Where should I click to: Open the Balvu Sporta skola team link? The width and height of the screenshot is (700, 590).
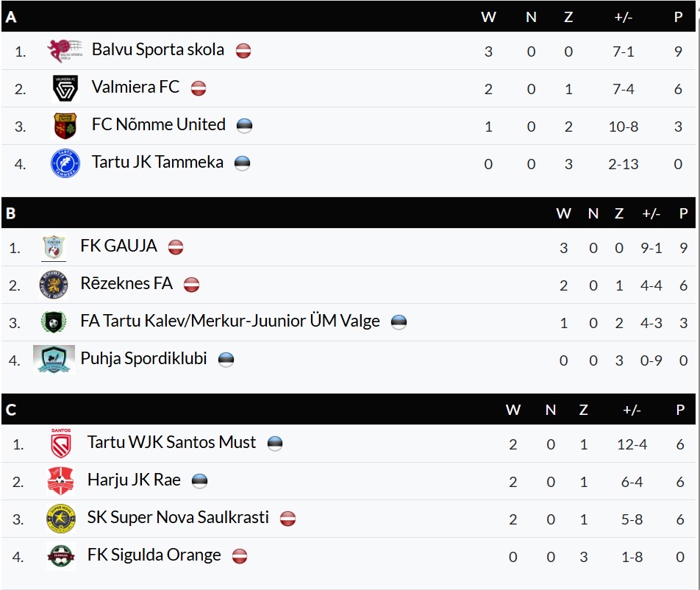[x=157, y=50]
